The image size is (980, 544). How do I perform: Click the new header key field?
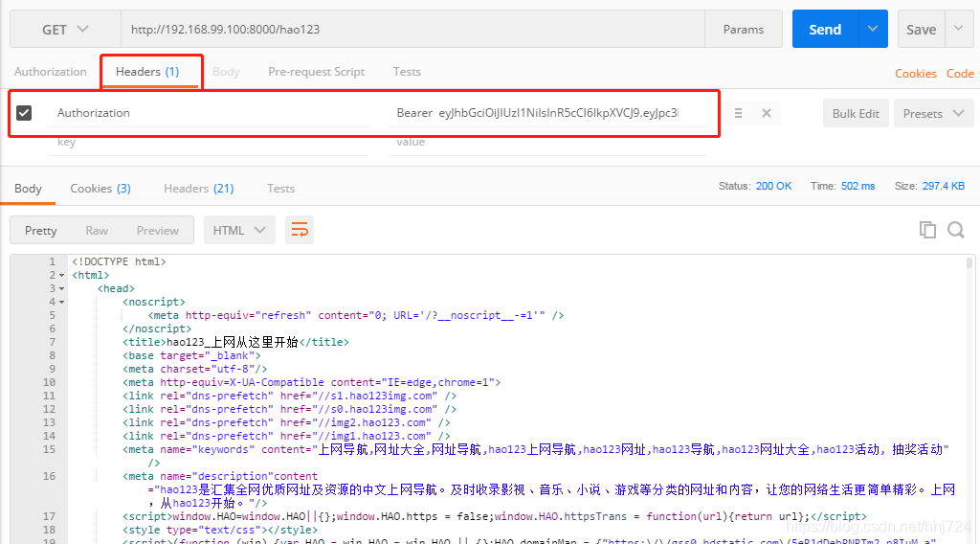[208, 143]
